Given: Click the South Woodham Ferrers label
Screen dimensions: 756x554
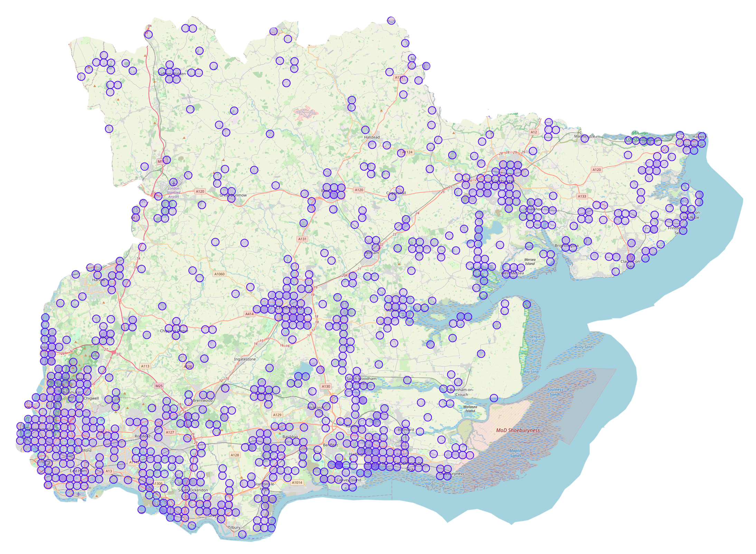Looking at the screenshot, I should 361,381.
